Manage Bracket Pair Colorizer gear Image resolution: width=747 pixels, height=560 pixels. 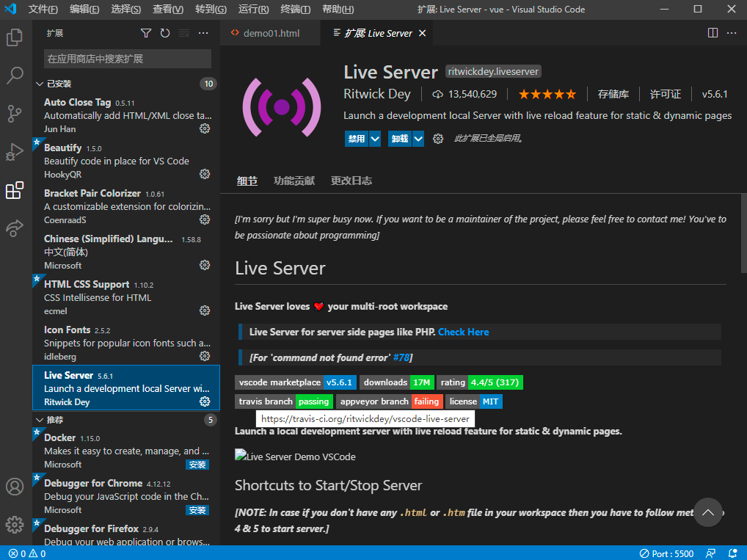click(x=205, y=219)
